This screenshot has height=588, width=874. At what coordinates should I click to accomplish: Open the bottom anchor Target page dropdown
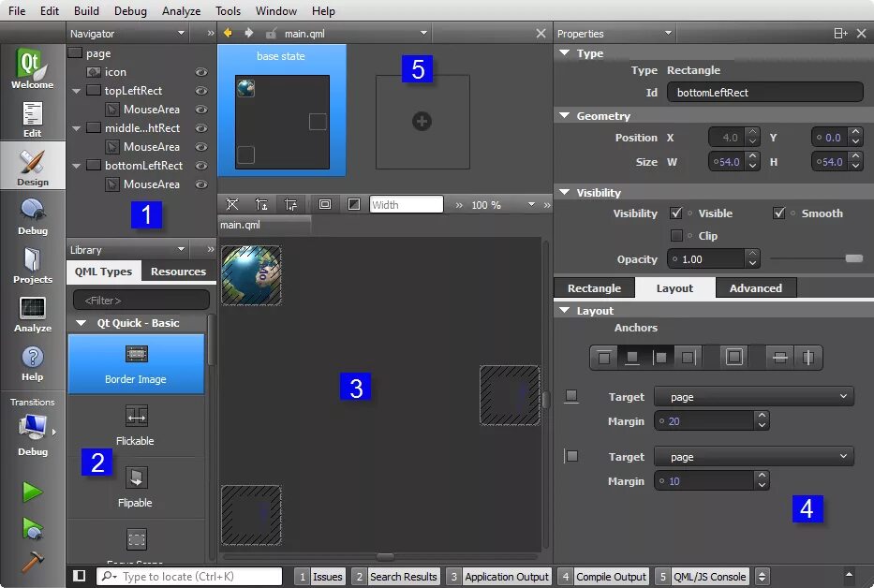point(753,396)
